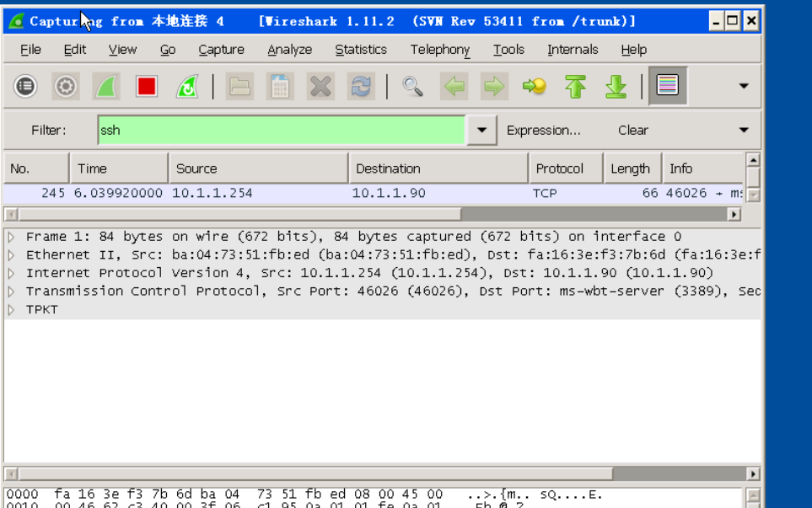Screen dimensions: 812x508
Task: Click packet list scroll left arrow
Action: pyautogui.click(x=12, y=214)
